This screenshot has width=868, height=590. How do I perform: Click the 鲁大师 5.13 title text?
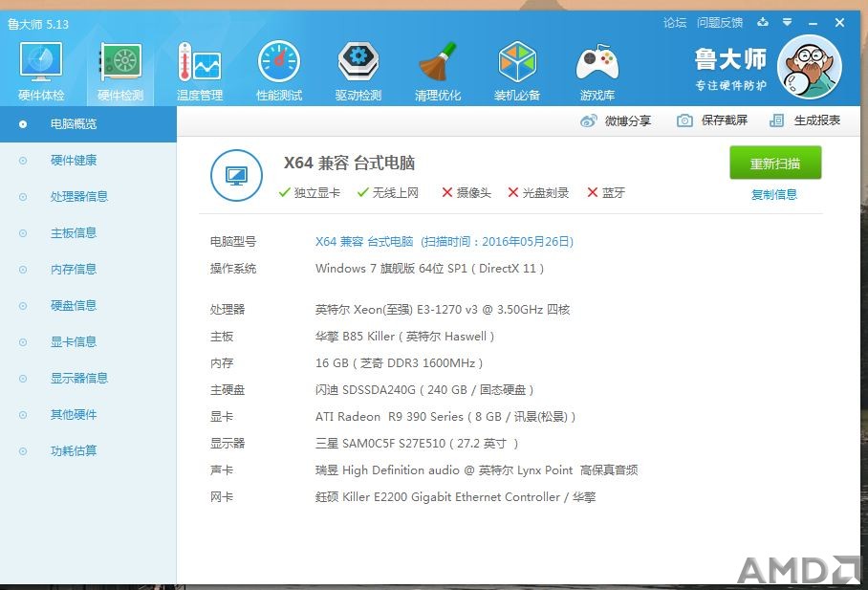[37, 24]
